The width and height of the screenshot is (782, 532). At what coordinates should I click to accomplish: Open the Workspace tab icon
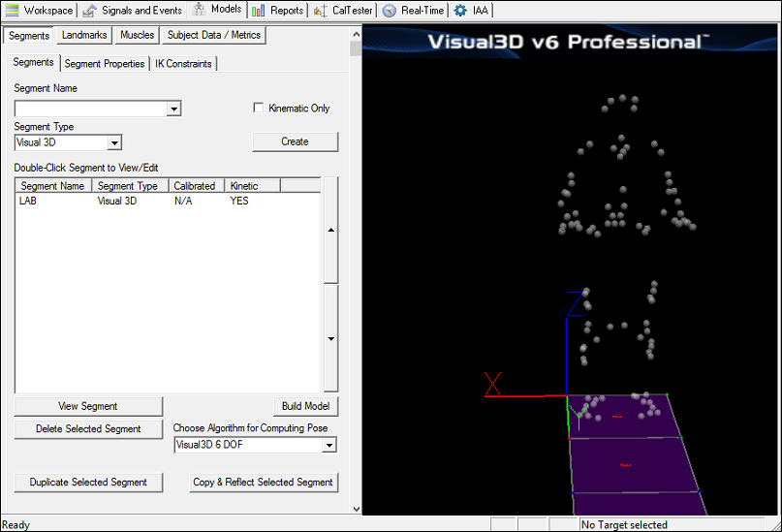click(12, 10)
